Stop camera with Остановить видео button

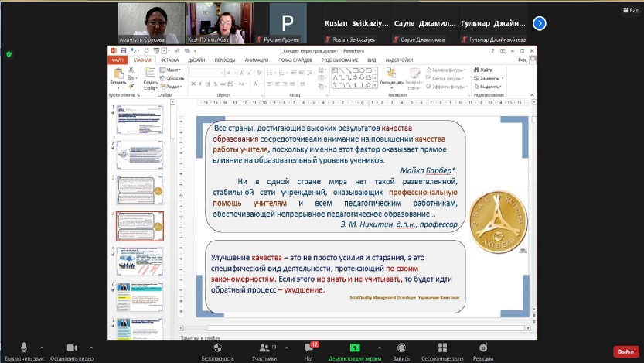point(72,349)
